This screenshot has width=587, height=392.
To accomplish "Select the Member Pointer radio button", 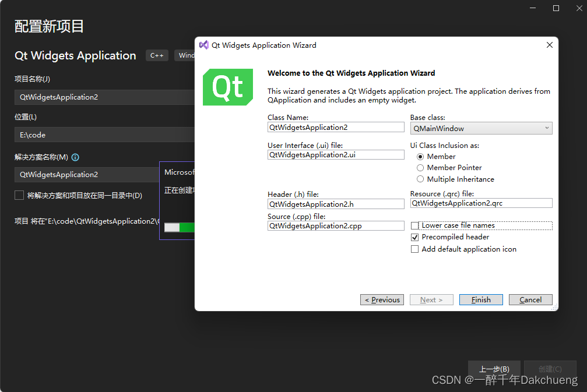I will [x=420, y=168].
